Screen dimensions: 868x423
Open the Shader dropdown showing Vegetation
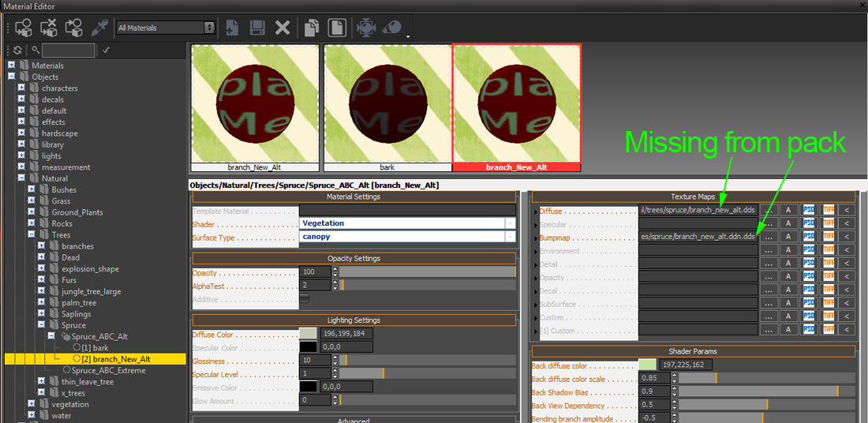(407, 223)
